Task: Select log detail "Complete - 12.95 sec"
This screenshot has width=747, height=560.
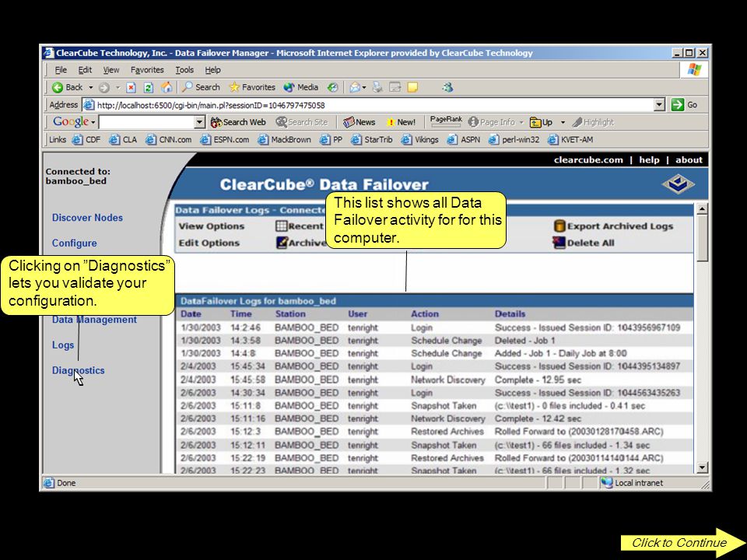Action: coord(538,380)
